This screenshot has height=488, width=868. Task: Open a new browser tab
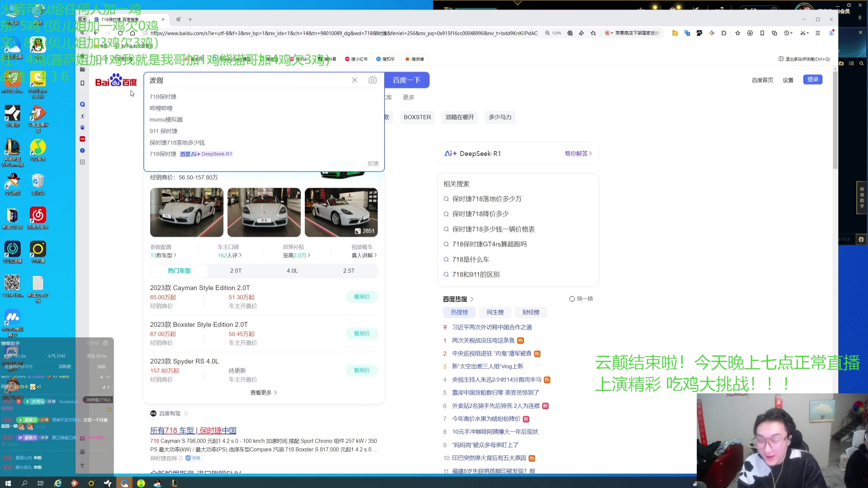(x=190, y=19)
